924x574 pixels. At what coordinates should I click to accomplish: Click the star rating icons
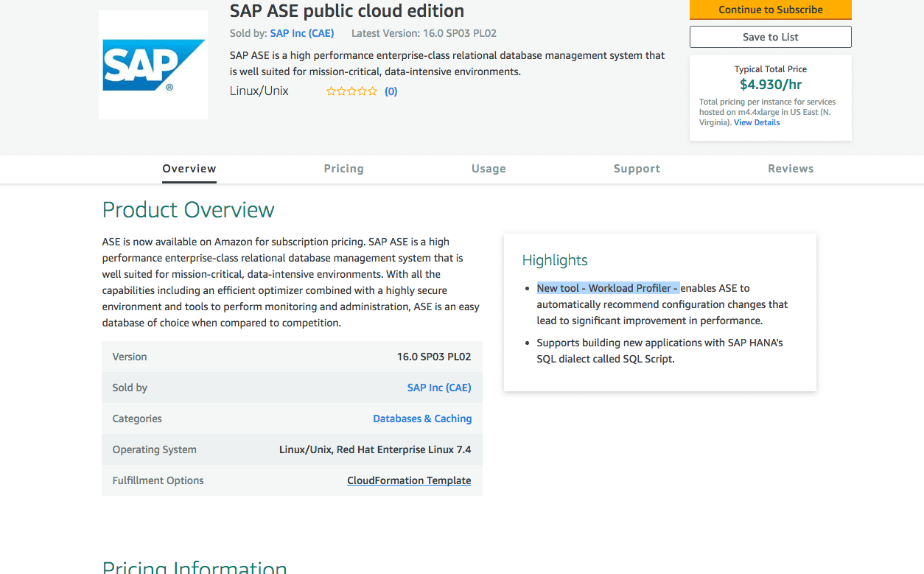click(352, 91)
